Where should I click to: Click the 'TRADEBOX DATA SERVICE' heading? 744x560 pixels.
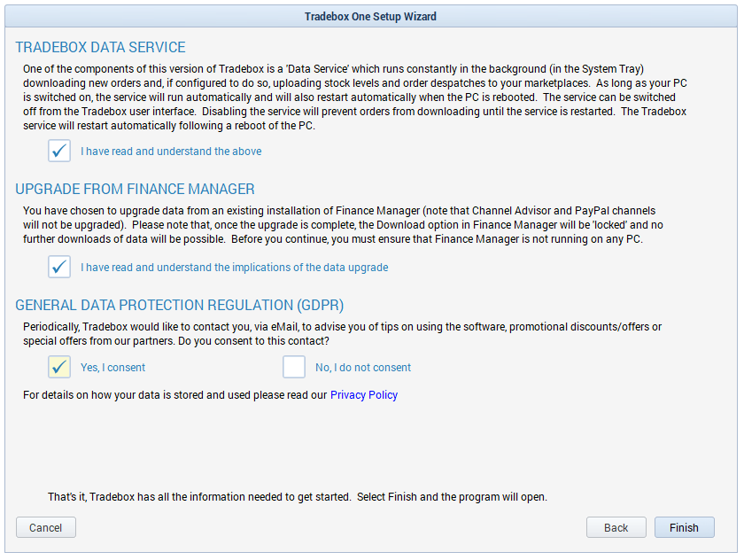click(100, 47)
